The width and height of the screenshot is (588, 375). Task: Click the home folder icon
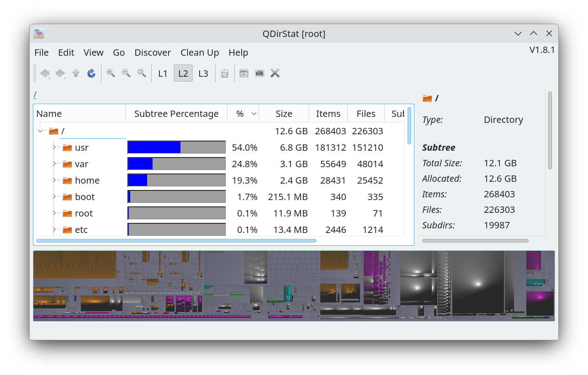(68, 180)
